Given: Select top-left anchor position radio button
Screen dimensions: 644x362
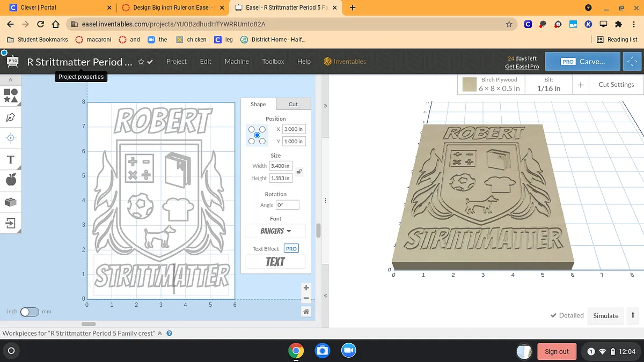Looking at the screenshot, I should click(x=251, y=129).
